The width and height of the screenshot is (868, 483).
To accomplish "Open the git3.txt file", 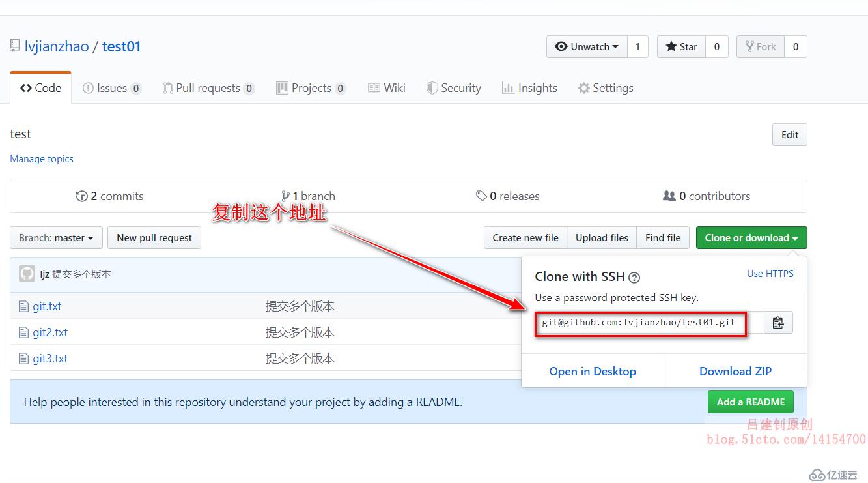I will coord(50,359).
